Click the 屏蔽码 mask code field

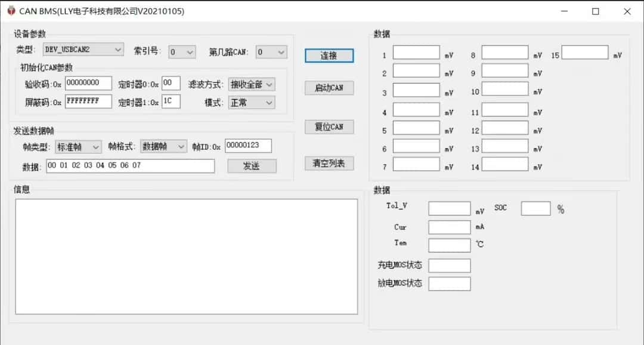click(x=88, y=101)
